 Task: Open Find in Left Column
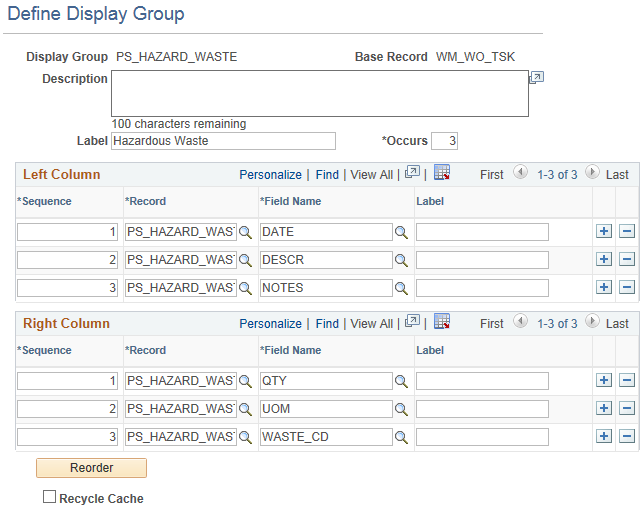pos(327,175)
